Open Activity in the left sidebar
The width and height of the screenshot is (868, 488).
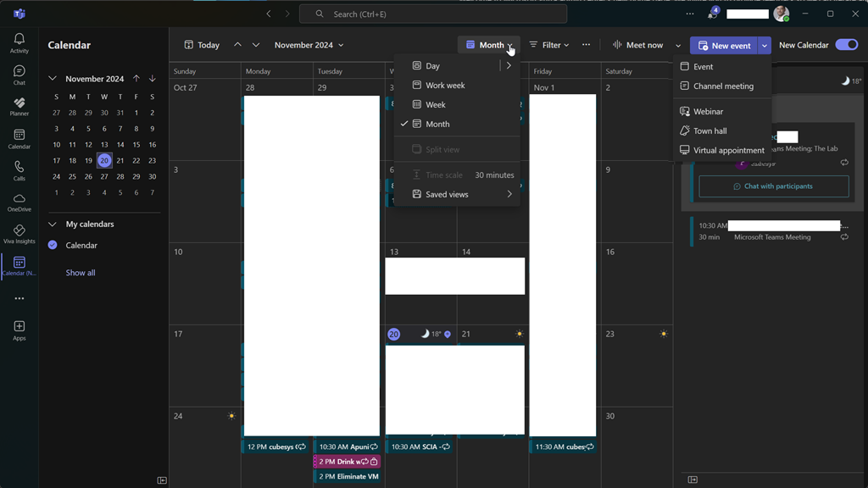[19, 43]
